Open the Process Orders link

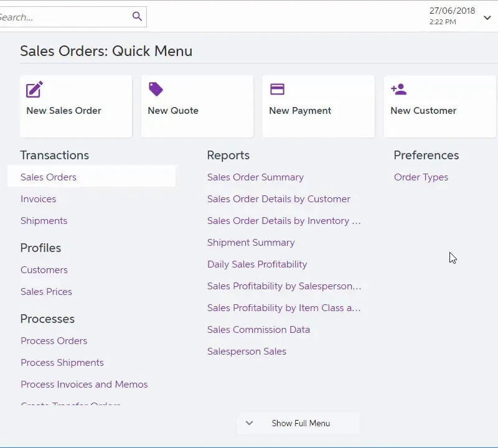[x=54, y=341]
